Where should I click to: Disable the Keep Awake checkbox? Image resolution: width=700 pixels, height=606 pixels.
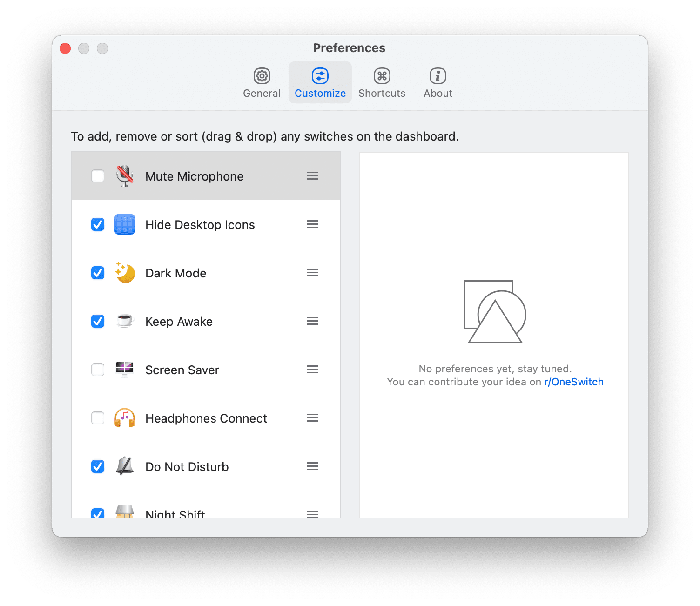[98, 321]
